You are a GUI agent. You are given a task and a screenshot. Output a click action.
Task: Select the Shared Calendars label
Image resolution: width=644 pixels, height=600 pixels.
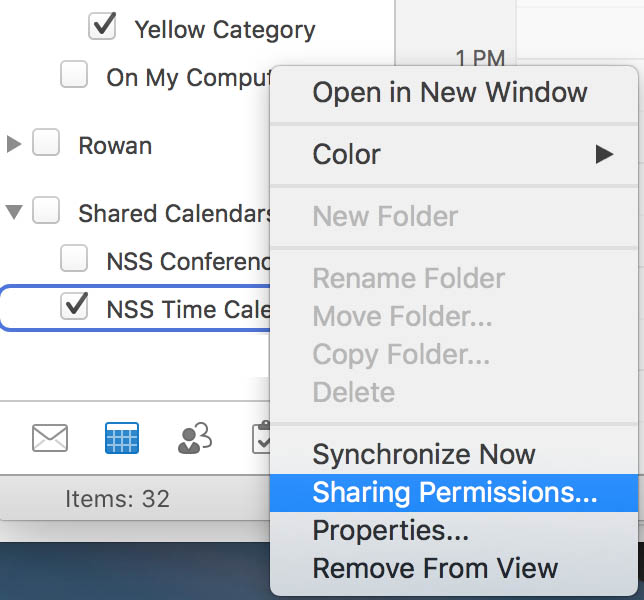coord(175,214)
